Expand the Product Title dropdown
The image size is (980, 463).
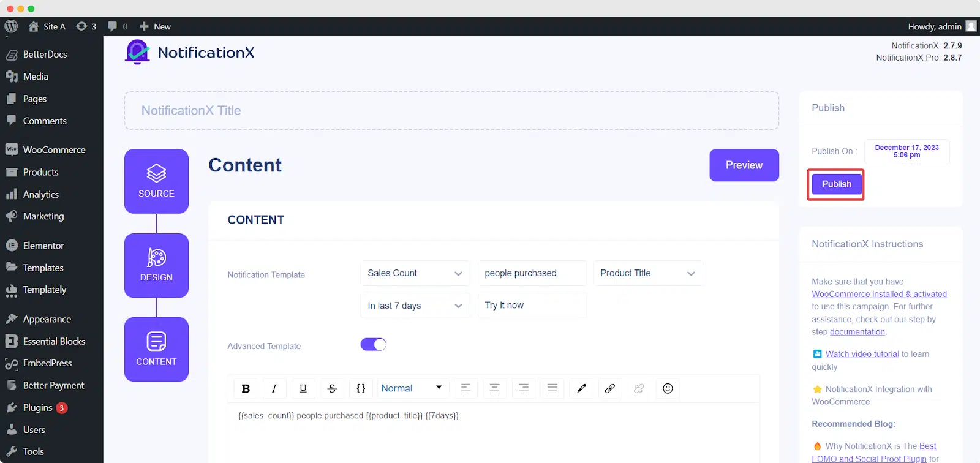(648, 273)
